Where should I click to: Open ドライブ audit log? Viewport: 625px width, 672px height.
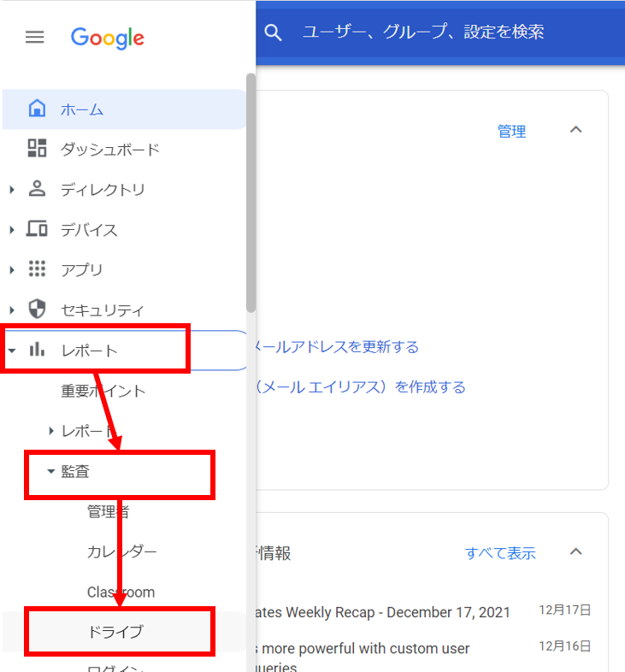point(115,632)
